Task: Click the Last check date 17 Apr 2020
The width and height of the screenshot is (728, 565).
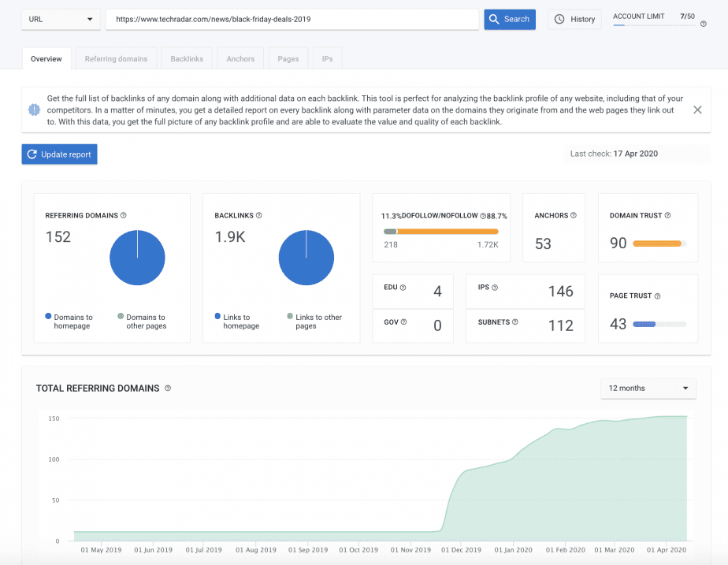Action: [636, 154]
